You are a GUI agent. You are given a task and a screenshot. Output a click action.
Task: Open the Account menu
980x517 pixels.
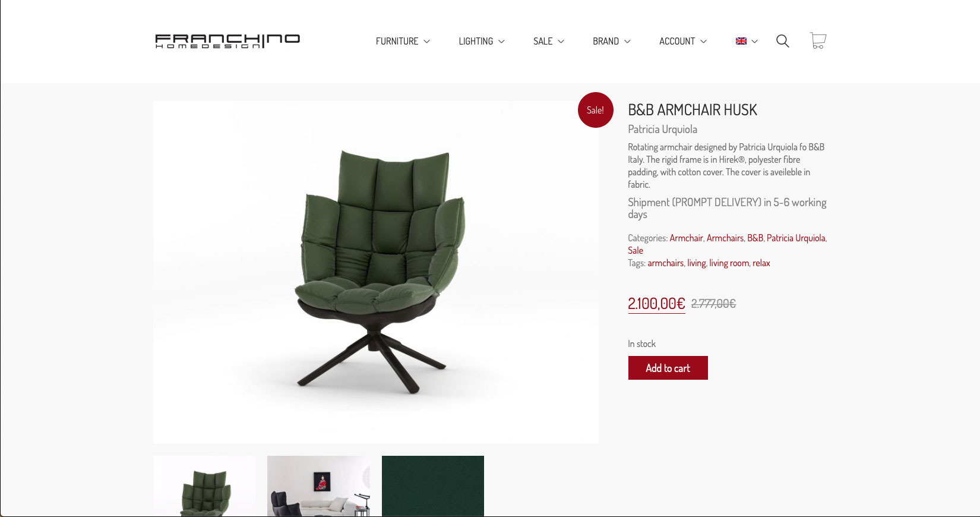tap(683, 41)
